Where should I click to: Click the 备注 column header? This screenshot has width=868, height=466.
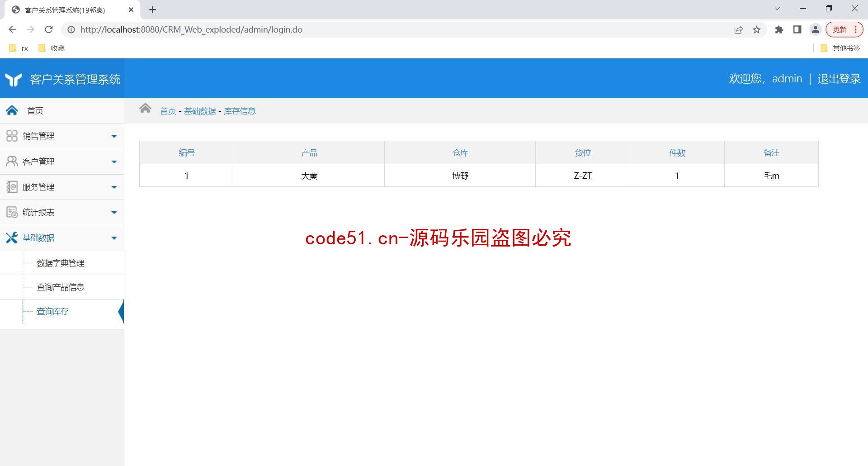pyautogui.click(x=772, y=153)
